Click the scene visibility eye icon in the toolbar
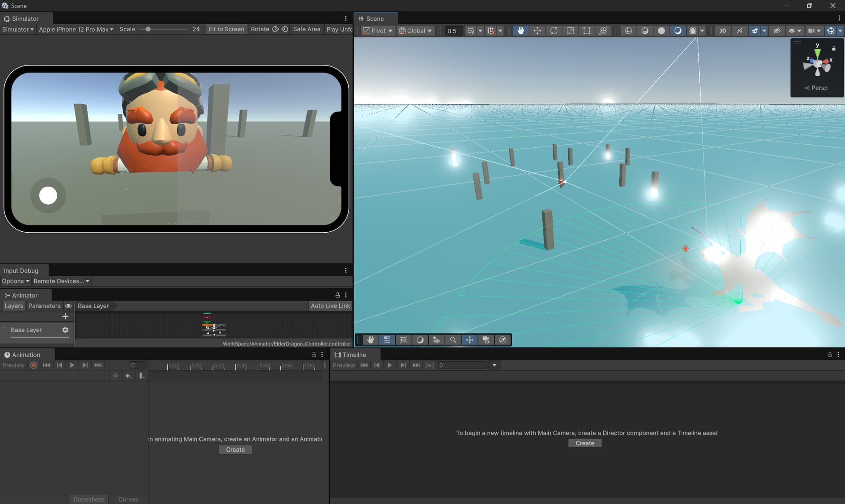The width and height of the screenshot is (845, 504). pos(776,31)
